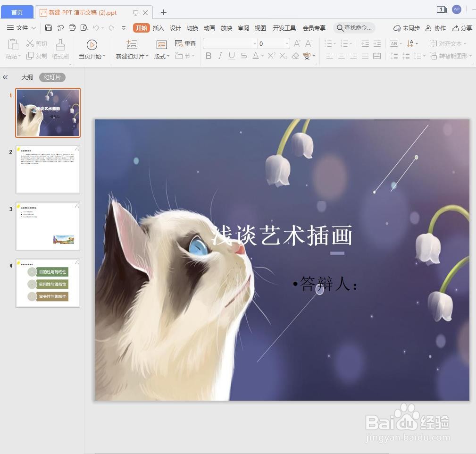Viewport: 476px width, 454px height.
Task: Open a new document tab with plus
Action: pyautogui.click(x=164, y=12)
